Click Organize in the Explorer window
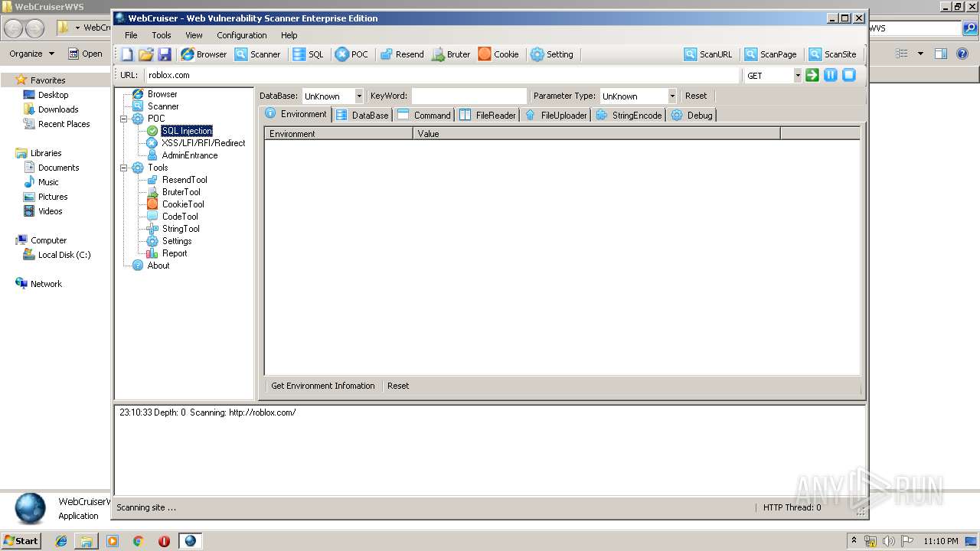This screenshot has height=551, width=980. pos(32,54)
